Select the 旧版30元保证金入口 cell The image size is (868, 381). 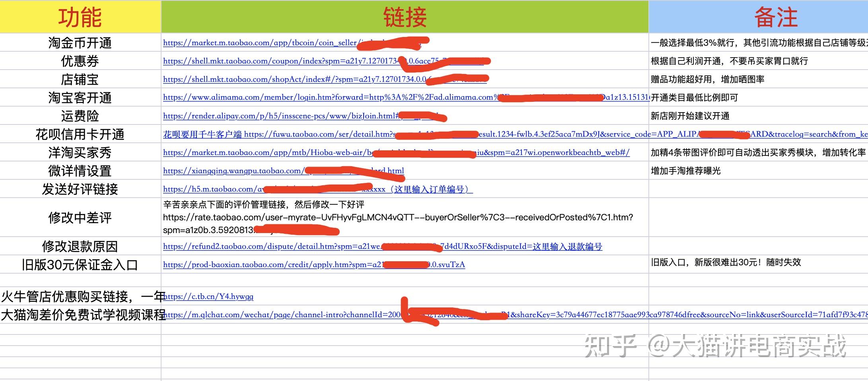click(x=80, y=264)
